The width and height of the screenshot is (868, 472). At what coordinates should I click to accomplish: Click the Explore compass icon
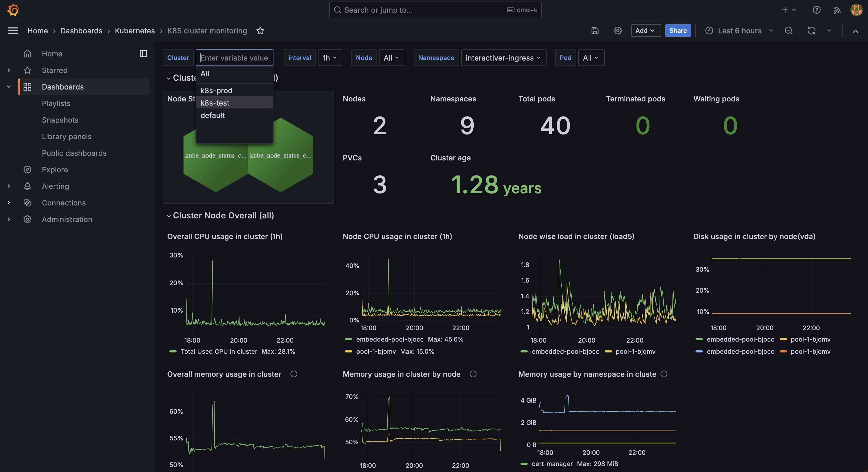pos(28,170)
